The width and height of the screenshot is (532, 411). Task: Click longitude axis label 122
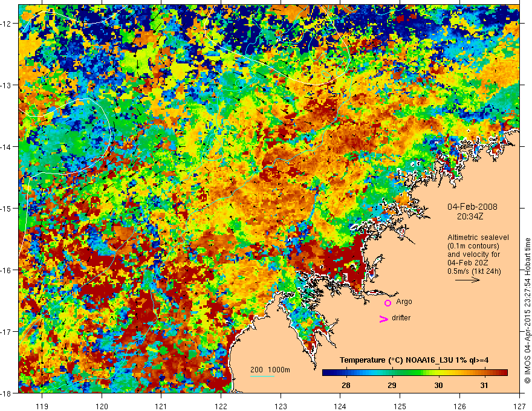tap(221, 406)
